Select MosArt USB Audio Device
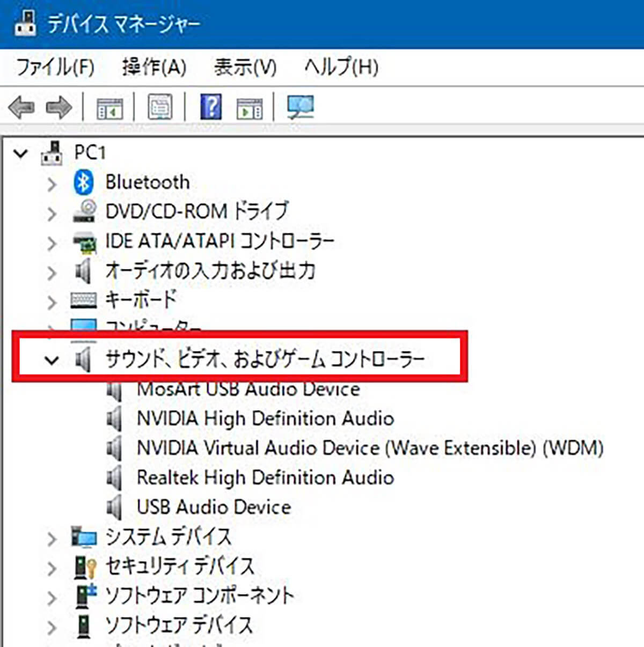 (248, 389)
